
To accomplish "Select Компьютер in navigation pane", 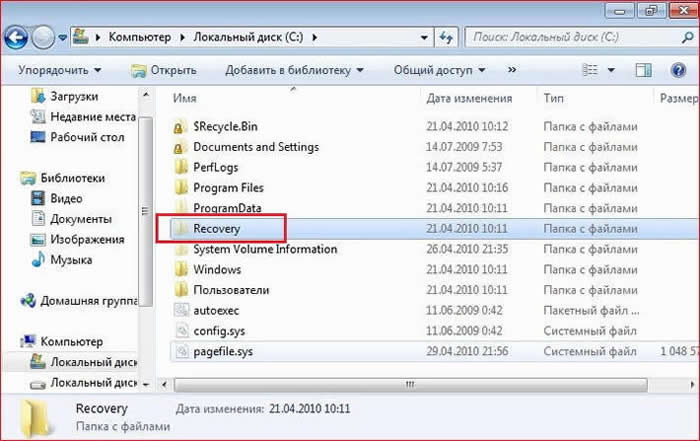I will coord(62,342).
